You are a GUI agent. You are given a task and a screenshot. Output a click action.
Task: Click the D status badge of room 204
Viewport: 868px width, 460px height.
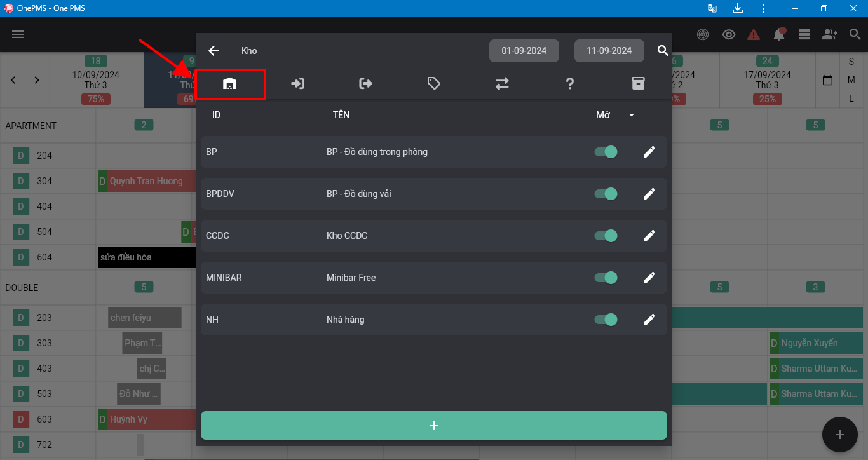[21, 156]
